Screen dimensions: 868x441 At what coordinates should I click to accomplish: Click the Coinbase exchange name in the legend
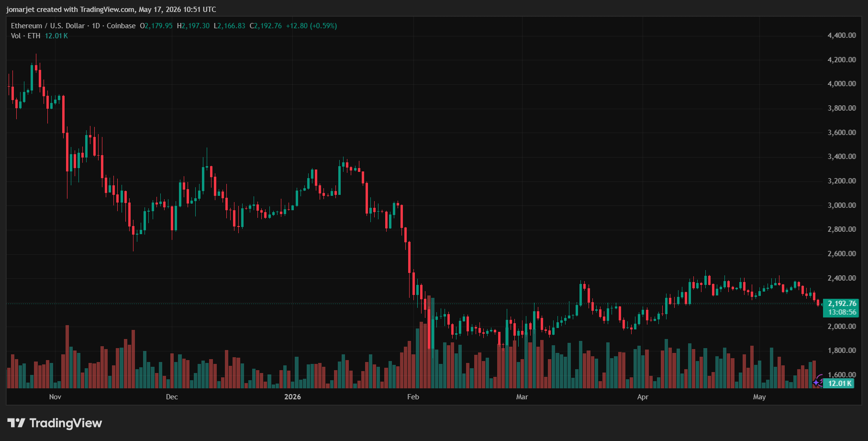[x=121, y=26]
